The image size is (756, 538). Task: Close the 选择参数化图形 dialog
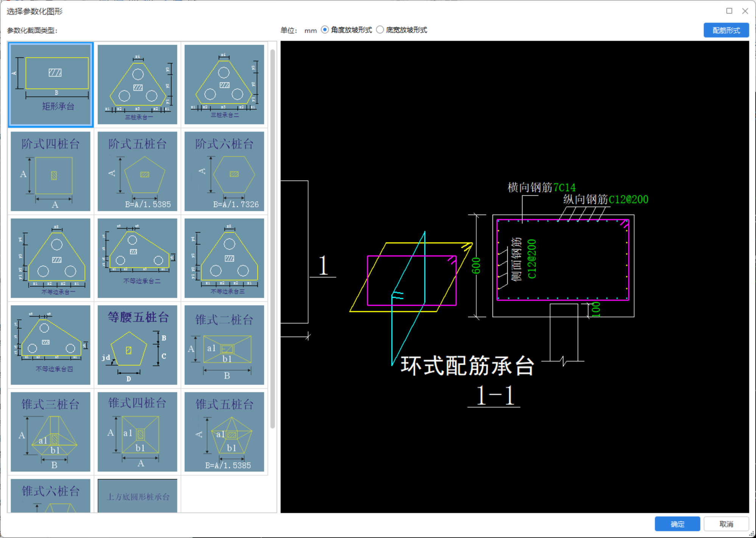pyautogui.click(x=745, y=11)
